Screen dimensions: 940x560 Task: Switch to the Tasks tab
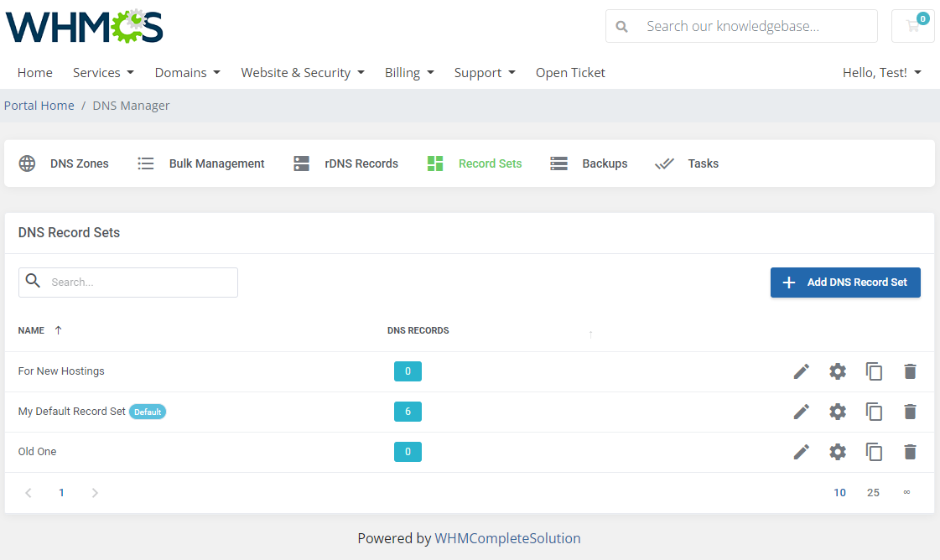point(687,163)
